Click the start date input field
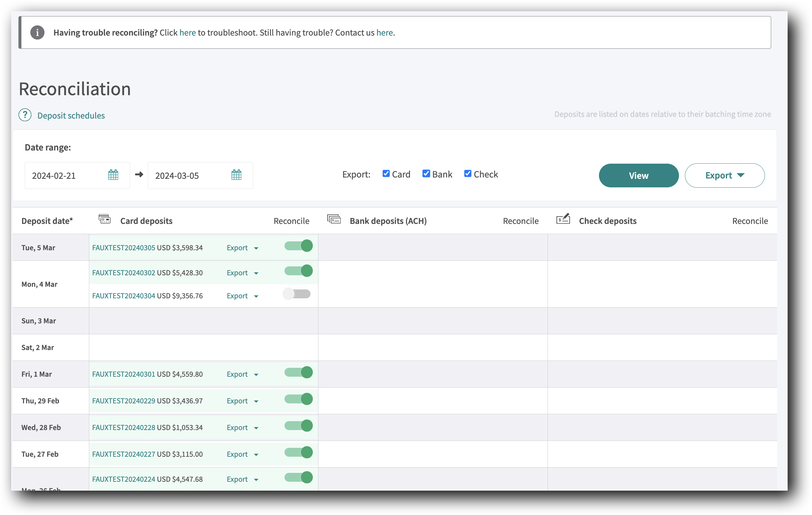This screenshot has width=812, height=515. point(66,176)
